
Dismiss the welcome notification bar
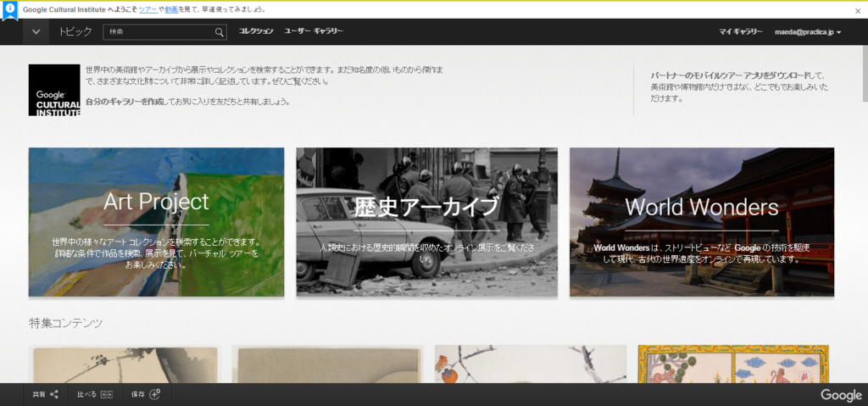858,10
